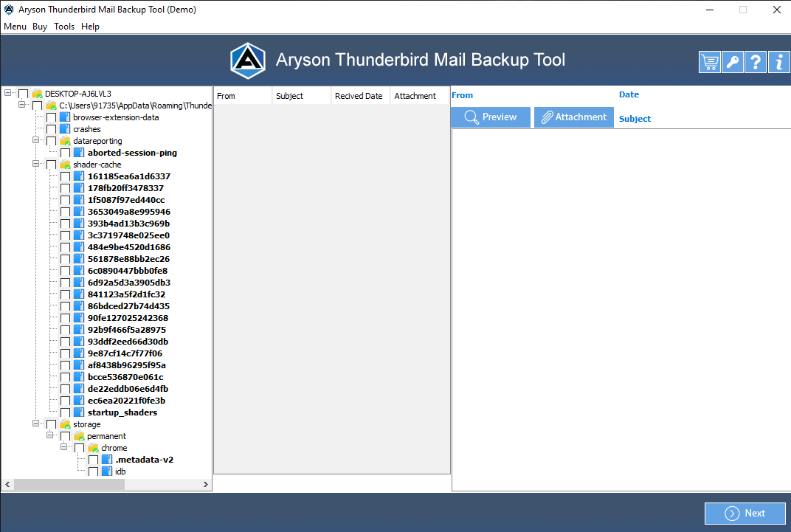Open the Menu menu
Image resolution: width=791 pixels, height=532 pixels.
tap(15, 27)
